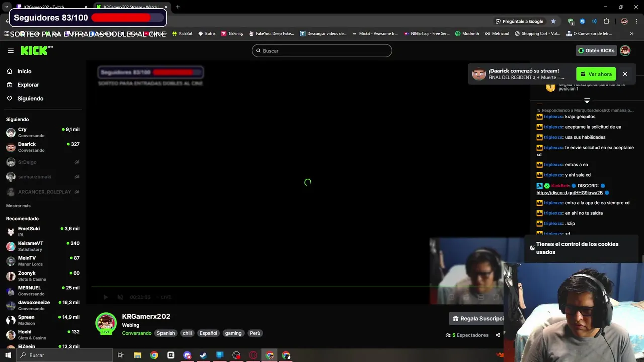Show more bookmarks chevron

pyautogui.click(x=631, y=33)
